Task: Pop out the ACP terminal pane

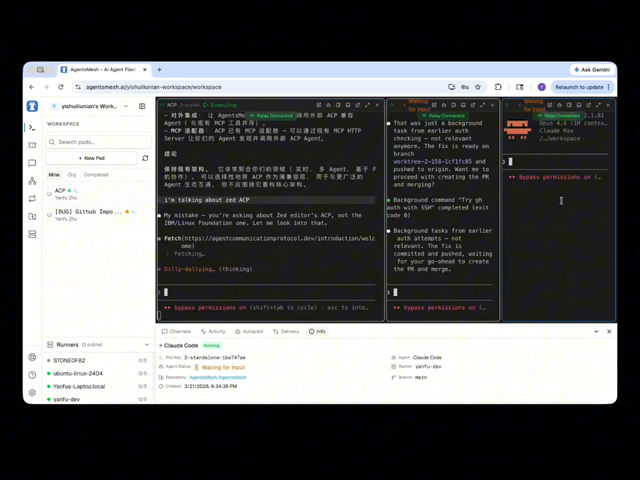Action: click(x=358, y=105)
